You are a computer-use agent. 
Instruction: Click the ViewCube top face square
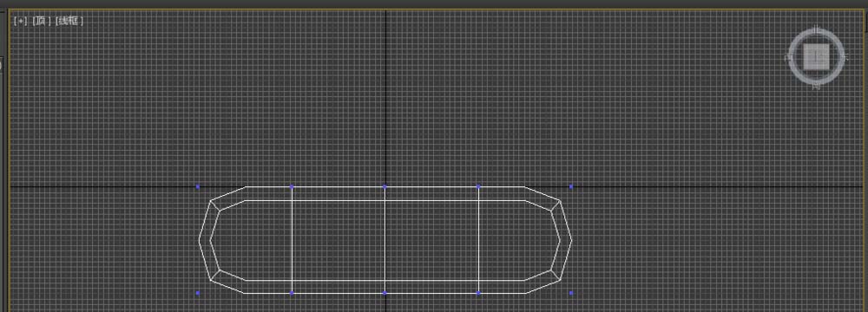tap(817, 56)
